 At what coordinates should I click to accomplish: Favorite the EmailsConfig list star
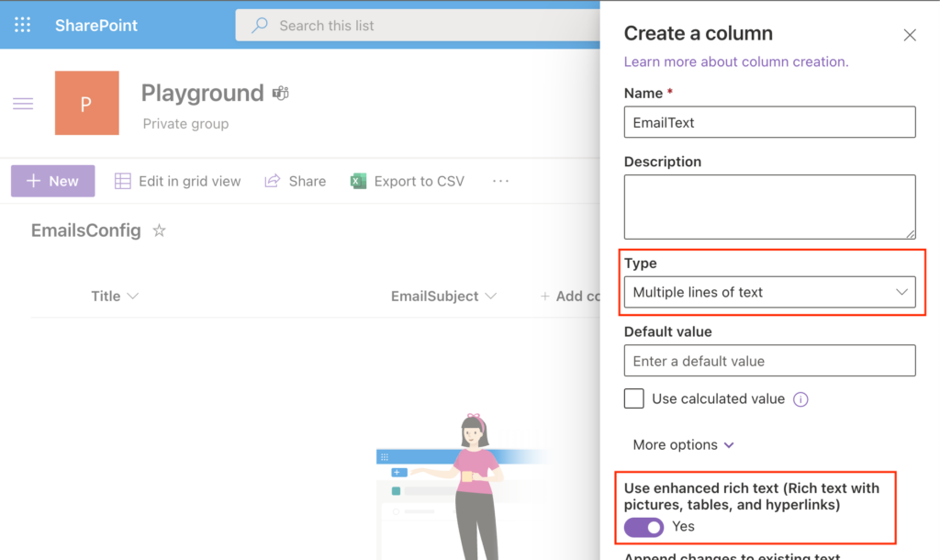159,230
